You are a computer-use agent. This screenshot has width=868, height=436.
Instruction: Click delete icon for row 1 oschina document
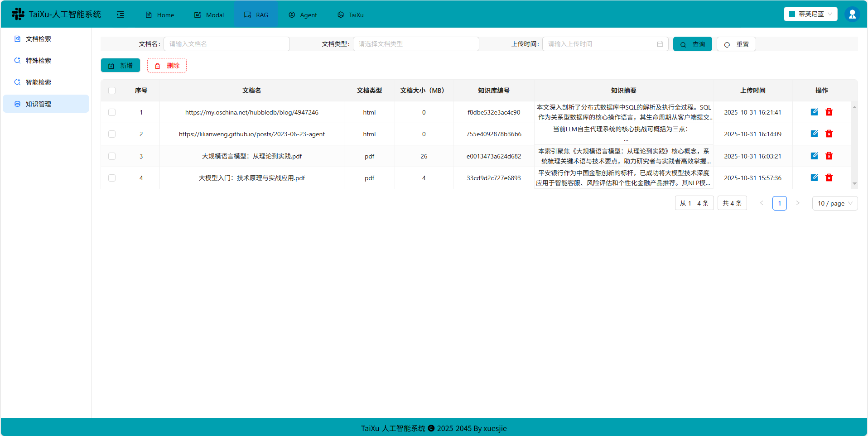829,112
